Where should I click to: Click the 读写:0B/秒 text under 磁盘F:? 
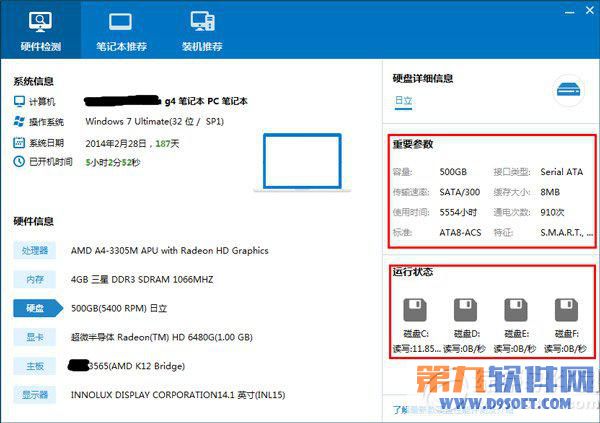[x=565, y=349]
